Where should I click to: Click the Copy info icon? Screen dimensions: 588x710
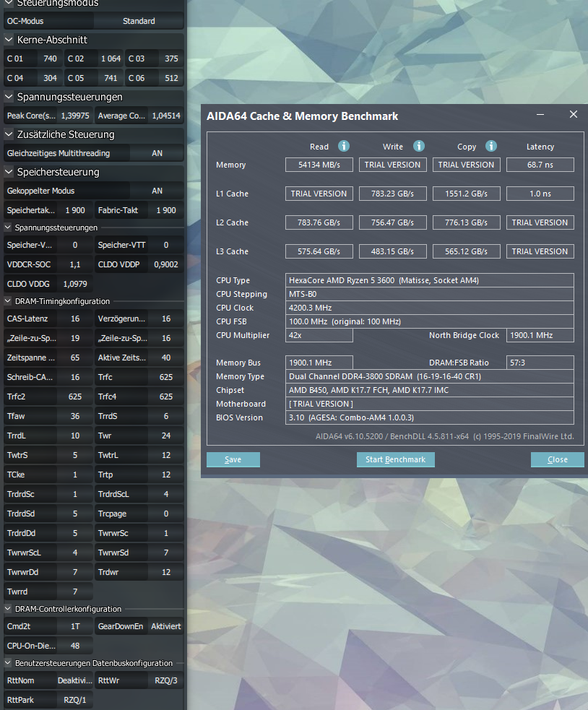pyautogui.click(x=491, y=146)
